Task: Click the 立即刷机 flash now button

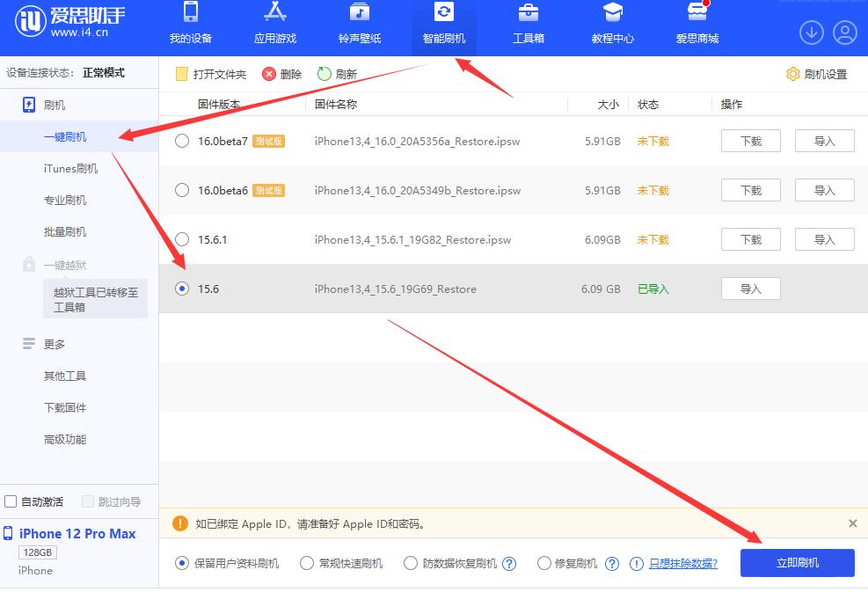Action: click(797, 563)
